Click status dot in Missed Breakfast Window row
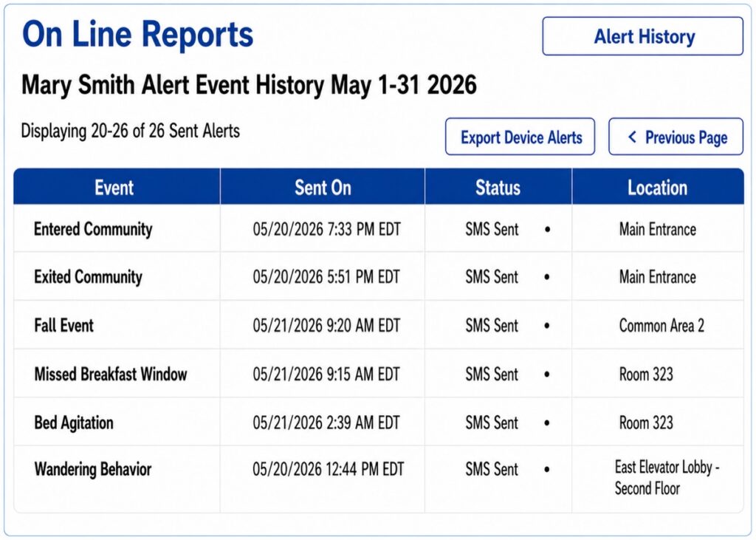The width and height of the screenshot is (756, 540). (547, 375)
